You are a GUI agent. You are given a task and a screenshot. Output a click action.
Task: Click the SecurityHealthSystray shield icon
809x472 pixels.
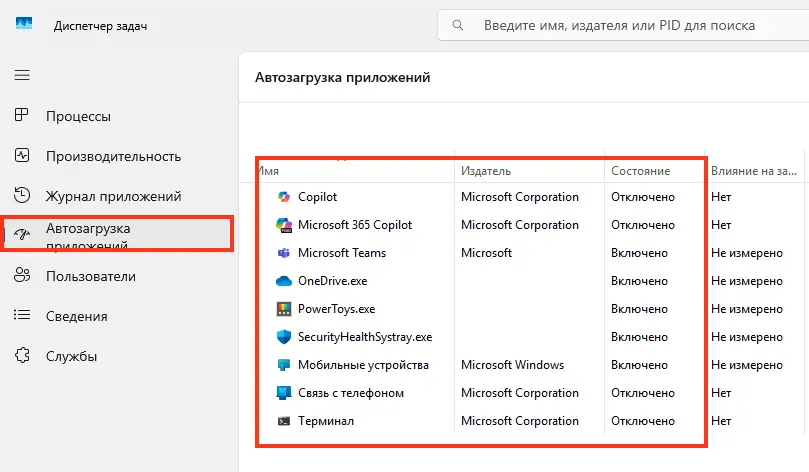[x=284, y=337]
